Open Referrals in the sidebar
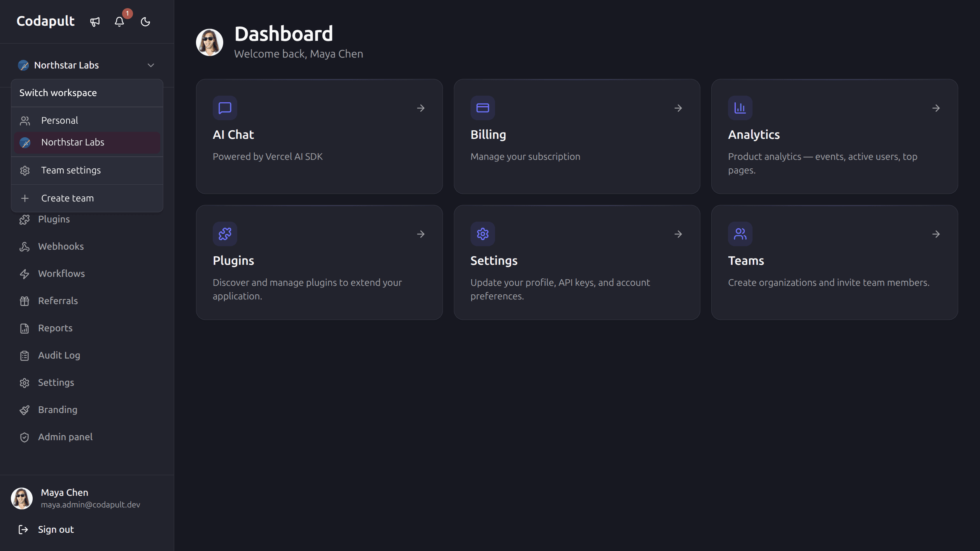This screenshot has width=980, height=551. coord(87,301)
